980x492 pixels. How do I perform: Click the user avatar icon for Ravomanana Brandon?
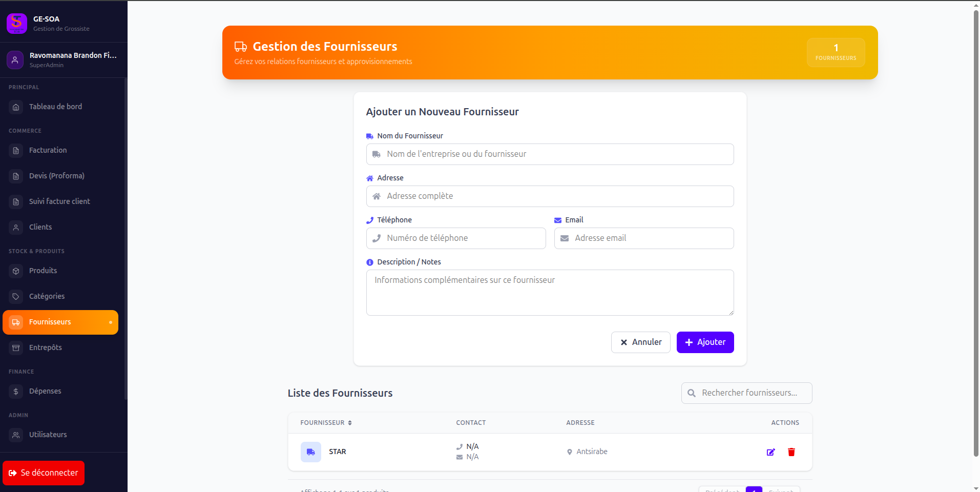coord(15,59)
